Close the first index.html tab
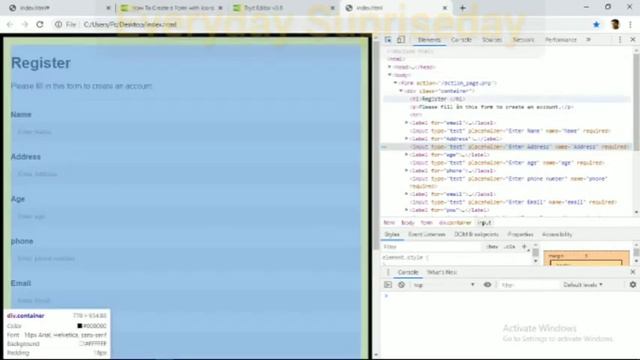 (108, 8)
